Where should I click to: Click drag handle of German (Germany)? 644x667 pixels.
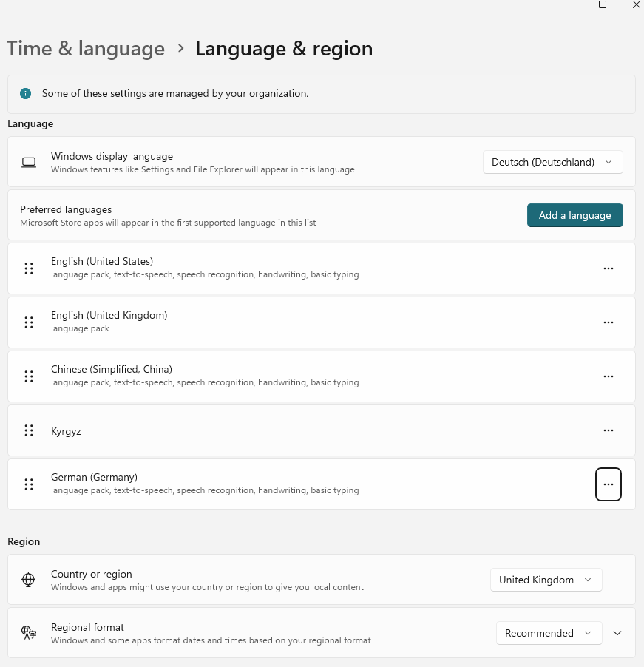[29, 484]
